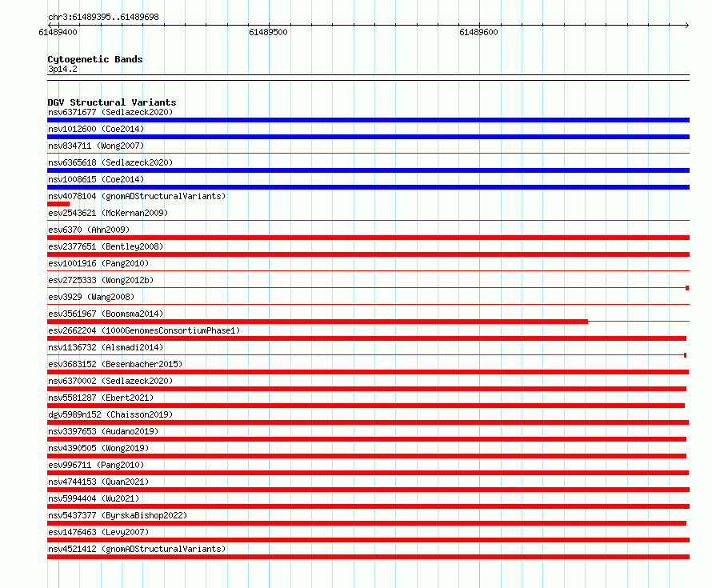Click ruler position 61489400
Screen dimensions: 712x588
tap(58, 32)
